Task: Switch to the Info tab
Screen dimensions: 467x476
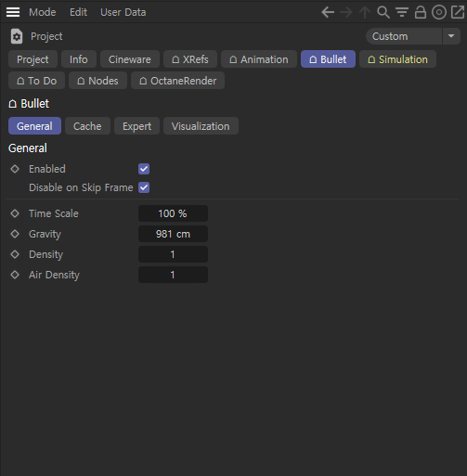Action: click(79, 59)
